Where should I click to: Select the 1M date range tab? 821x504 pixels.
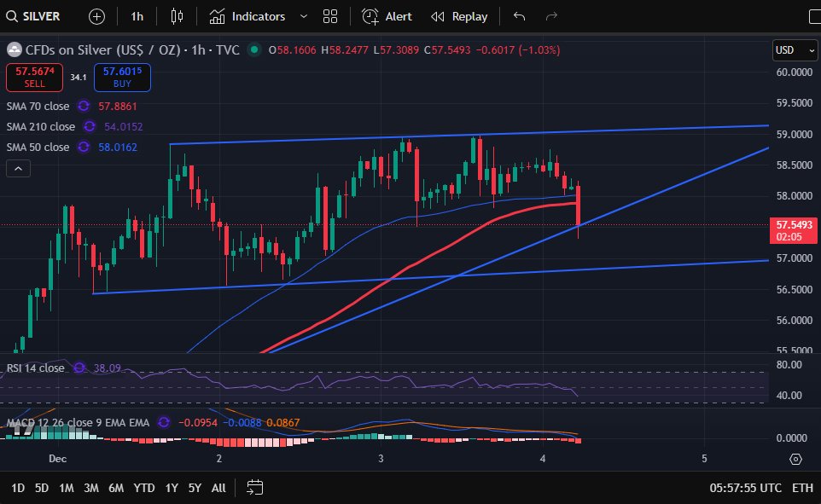(66, 488)
